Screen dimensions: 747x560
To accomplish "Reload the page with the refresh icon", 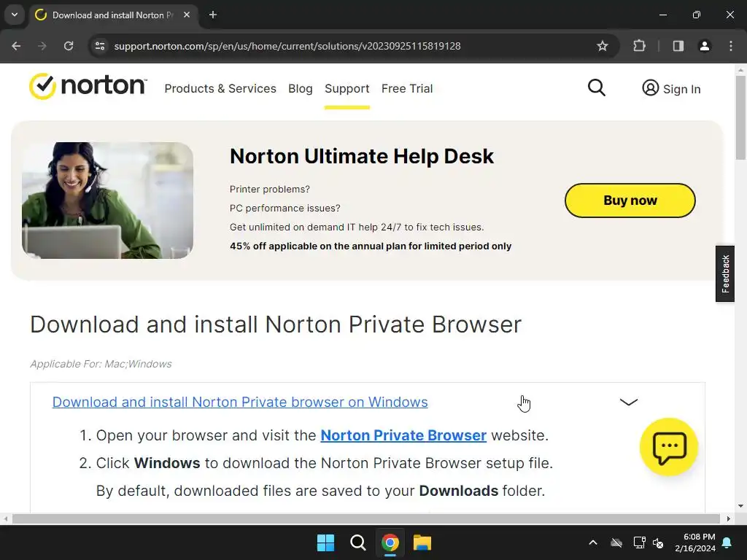I will [x=69, y=46].
